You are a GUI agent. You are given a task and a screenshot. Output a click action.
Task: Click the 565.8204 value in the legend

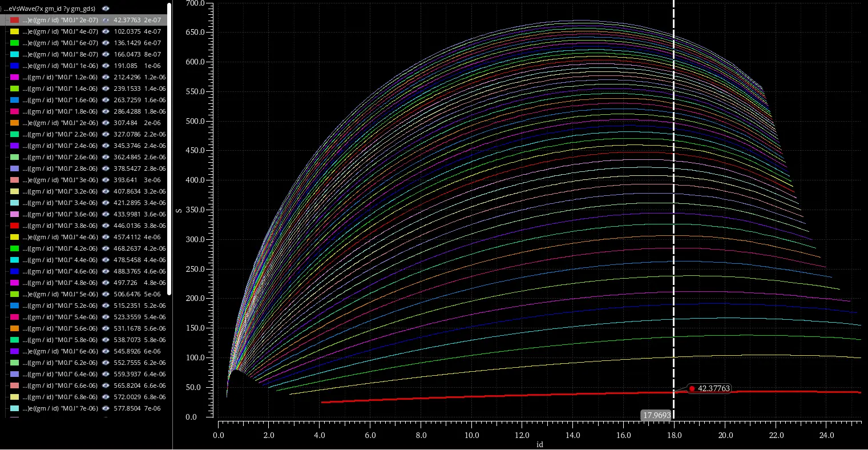click(127, 385)
